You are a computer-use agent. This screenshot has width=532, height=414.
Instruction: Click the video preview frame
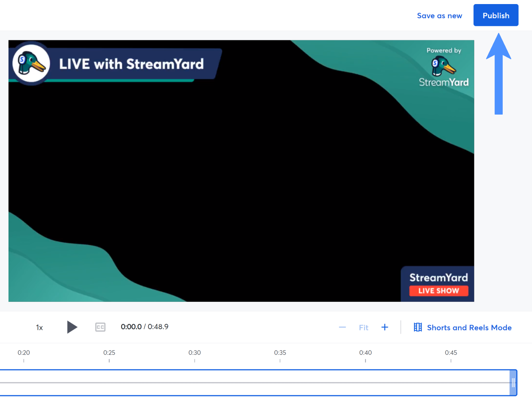point(241,171)
